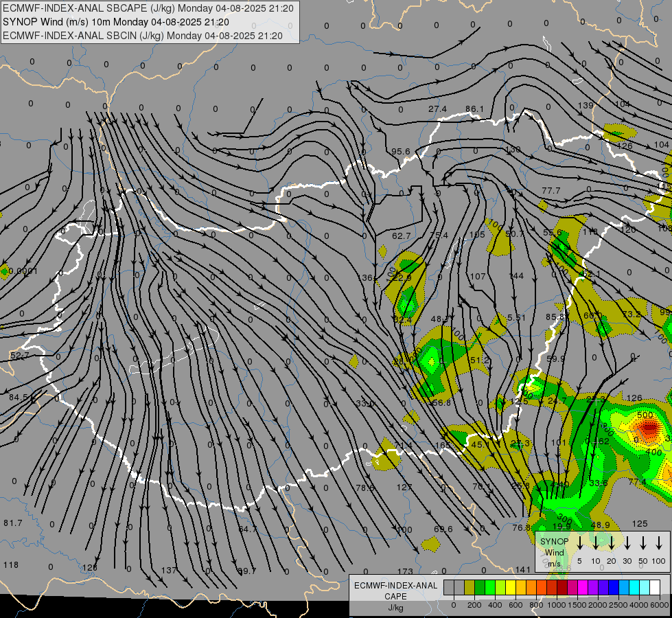Click the map value 73.2
The height and width of the screenshot is (618, 672).
(x=632, y=314)
